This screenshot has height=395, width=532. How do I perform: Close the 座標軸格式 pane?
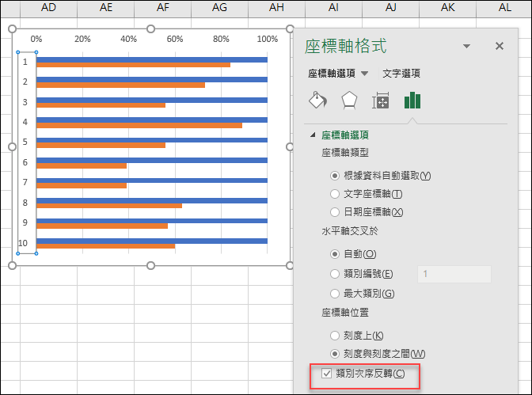pyautogui.click(x=499, y=46)
